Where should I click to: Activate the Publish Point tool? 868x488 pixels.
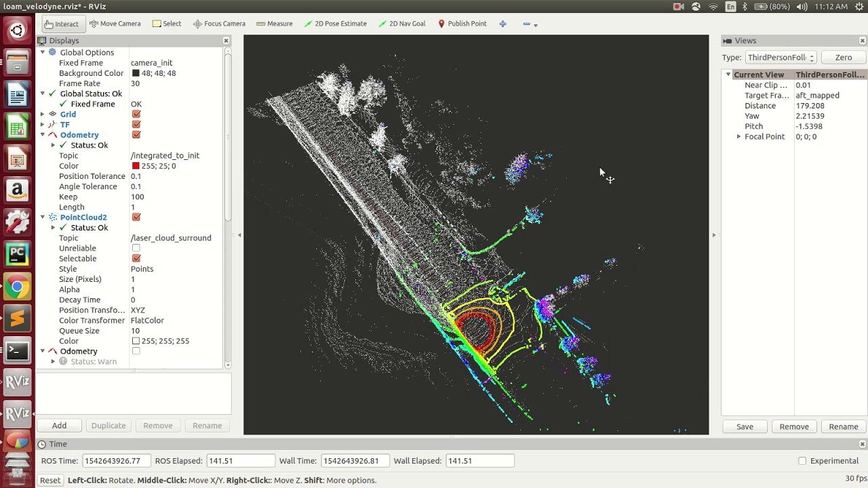click(462, 24)
